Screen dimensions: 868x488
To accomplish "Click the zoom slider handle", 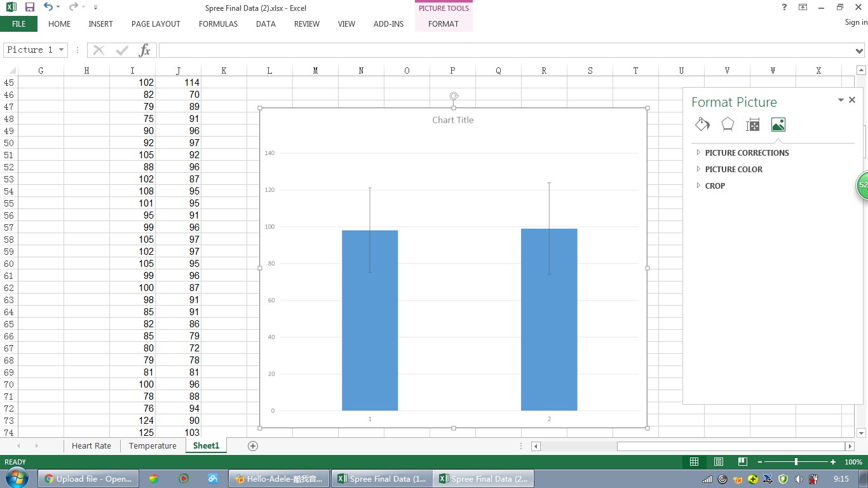I will (x=796, y=462).
